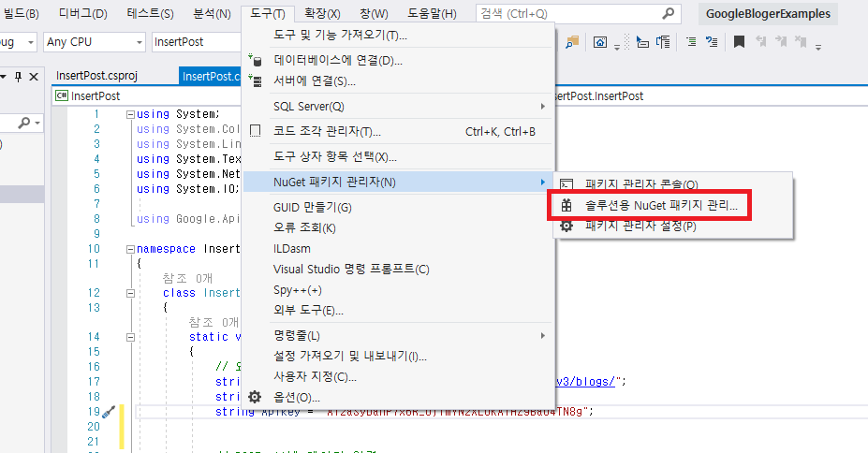Open the 창(W) menu
The image size is (868, 453).
tap(374, 14)
